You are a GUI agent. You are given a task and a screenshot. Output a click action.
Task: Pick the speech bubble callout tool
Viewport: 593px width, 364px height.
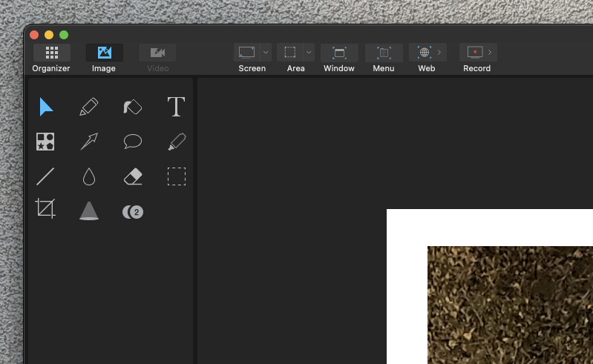(x=132, y=142)
